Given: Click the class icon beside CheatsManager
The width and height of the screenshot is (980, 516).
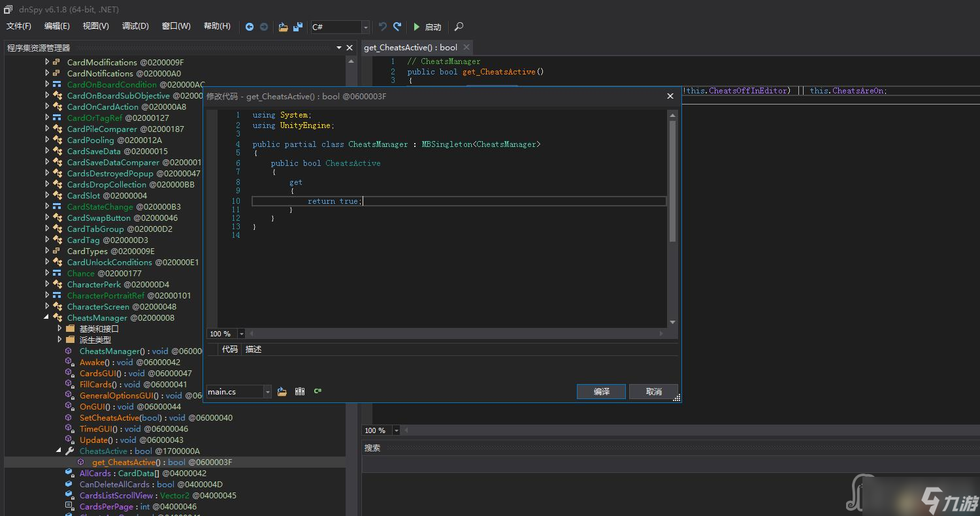Looking at the screenshot, I should click(x=57, y=317).
